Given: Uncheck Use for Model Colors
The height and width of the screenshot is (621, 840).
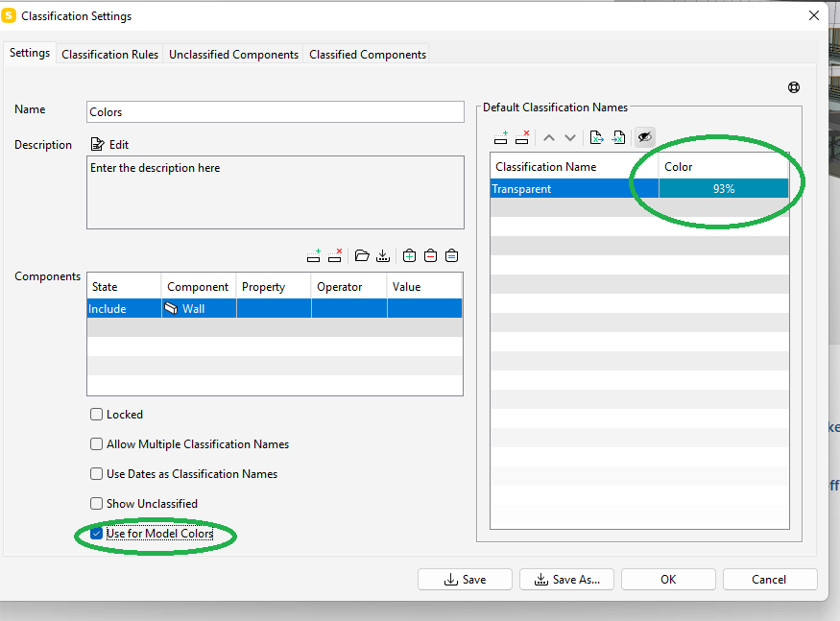Looking at the screenshot, I should point(96,533).
